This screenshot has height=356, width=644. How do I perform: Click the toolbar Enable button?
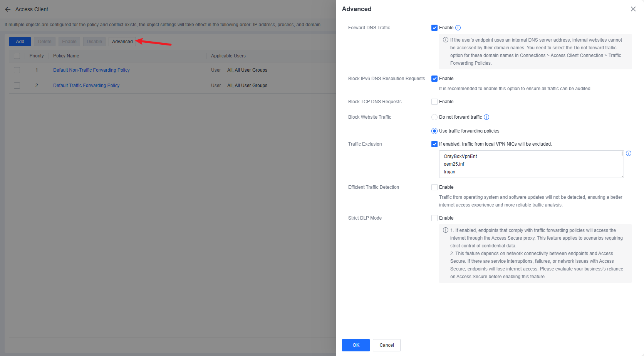point(69,42)
